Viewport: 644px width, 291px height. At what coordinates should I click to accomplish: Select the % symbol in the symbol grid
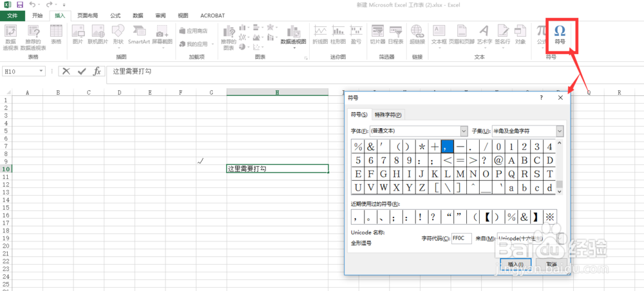(x=358, y=147)
